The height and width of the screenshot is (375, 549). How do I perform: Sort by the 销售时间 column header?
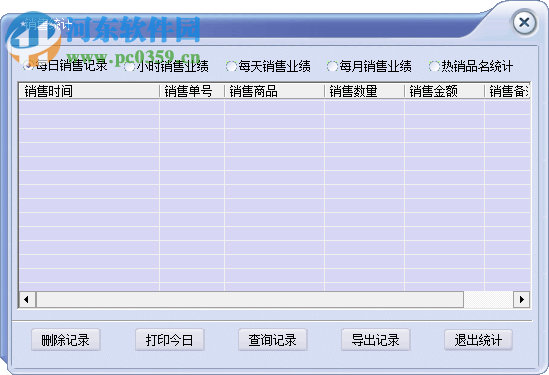[89, 91]
